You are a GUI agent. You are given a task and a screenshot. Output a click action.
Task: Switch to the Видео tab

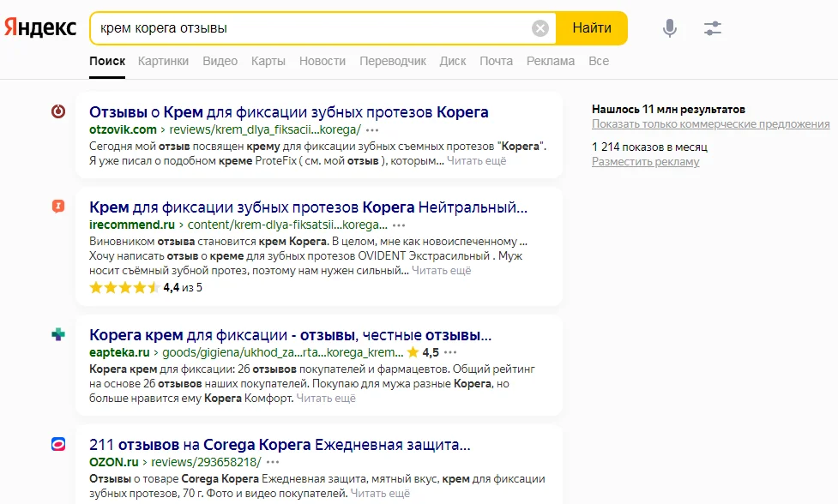coord(220,62)
